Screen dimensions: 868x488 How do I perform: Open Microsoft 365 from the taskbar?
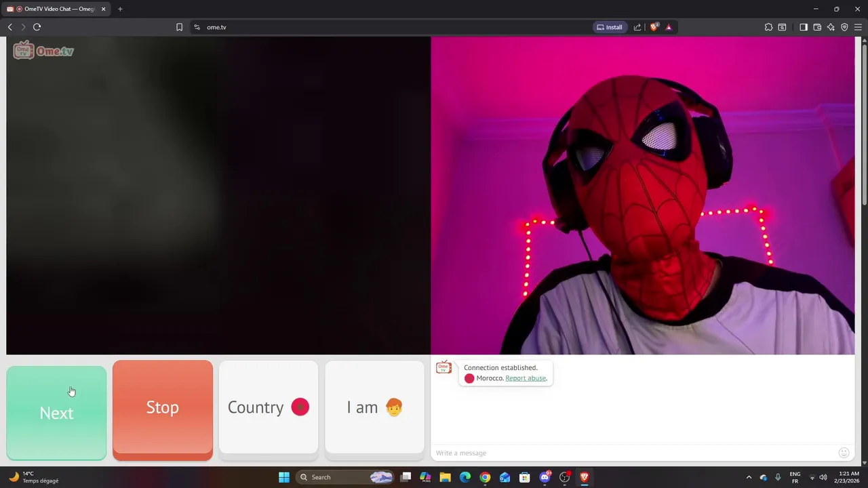[x=425, y=477]
